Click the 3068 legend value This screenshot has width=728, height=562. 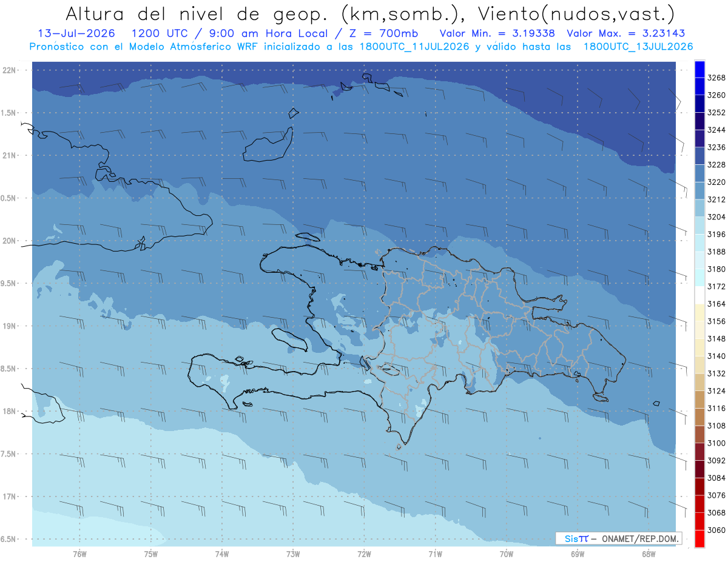coord(716,512)
